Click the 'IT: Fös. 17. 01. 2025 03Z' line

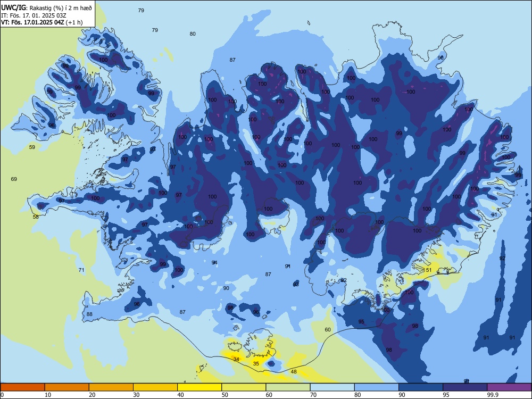point(34,15)
